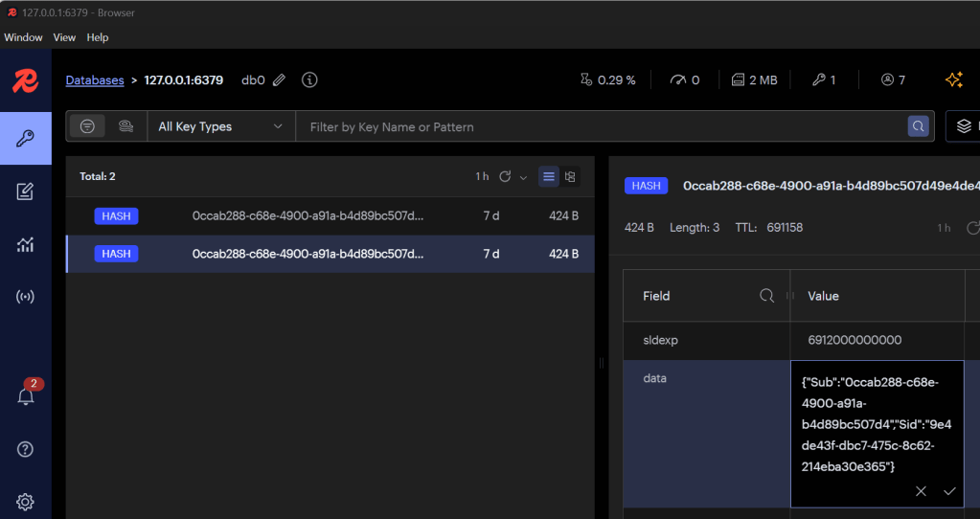Image resolution: width=980 pixels, height=519 pixels.
Task: Open the Pub/Sub broadcast icon
Action: (x=26, y=297)
